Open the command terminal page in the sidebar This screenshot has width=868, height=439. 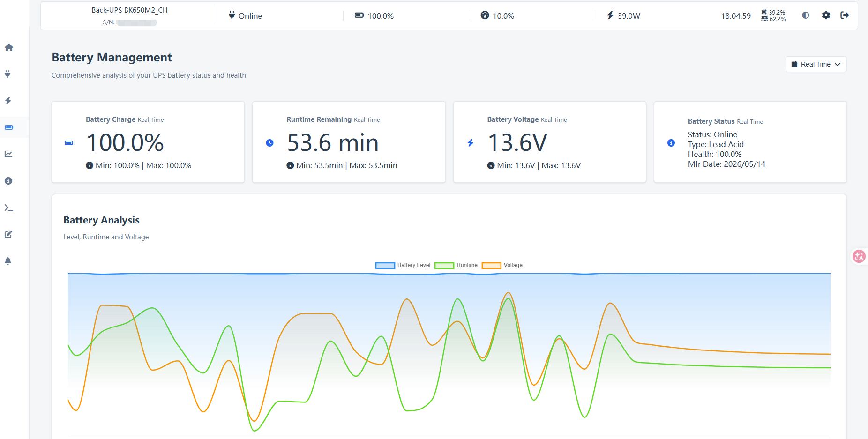pyautogui.click(x=8, y=208)
